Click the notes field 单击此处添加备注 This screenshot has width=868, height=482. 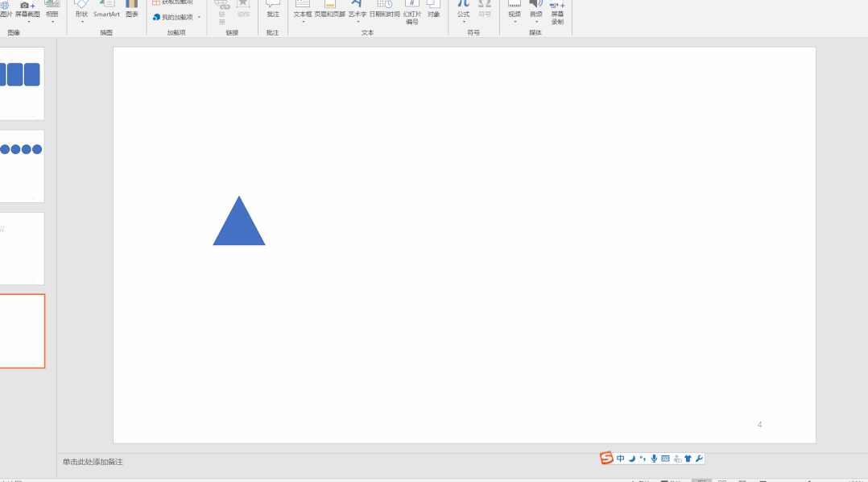tap(93, 462)
